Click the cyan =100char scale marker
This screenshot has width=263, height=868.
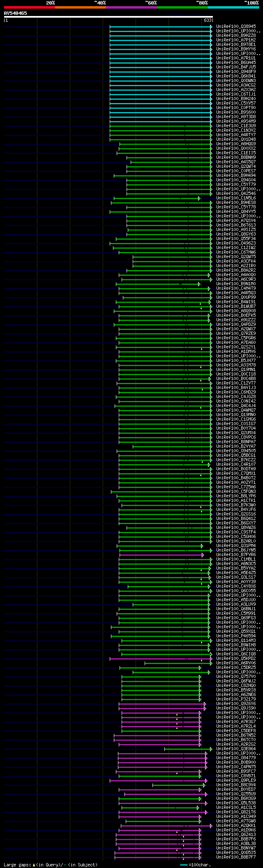click(184, 865)
